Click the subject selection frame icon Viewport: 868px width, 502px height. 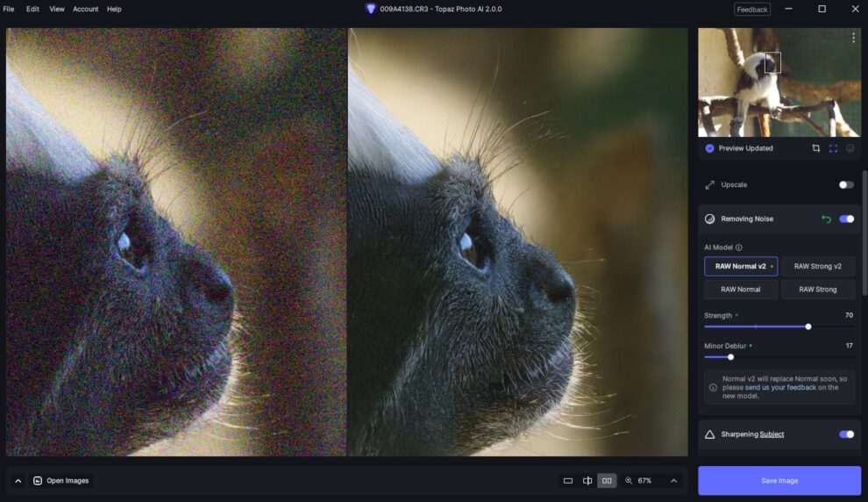(833, 148)
